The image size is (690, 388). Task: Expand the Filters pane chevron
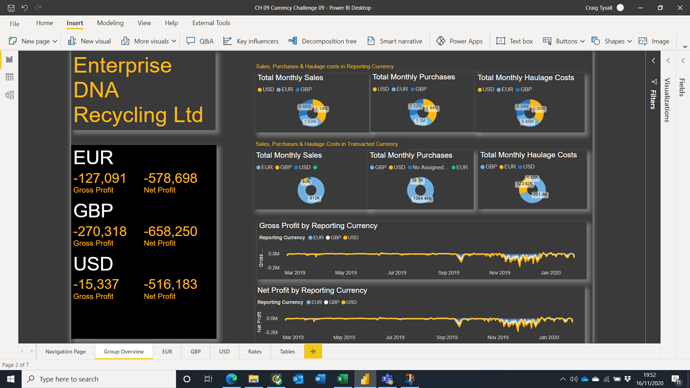[x=653, y=61]
